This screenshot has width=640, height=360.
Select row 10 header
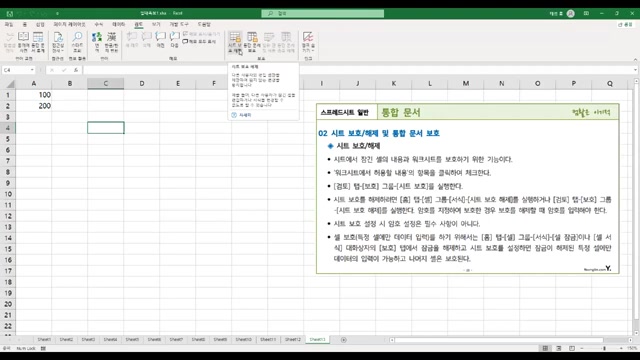click(x=8, y=194)
